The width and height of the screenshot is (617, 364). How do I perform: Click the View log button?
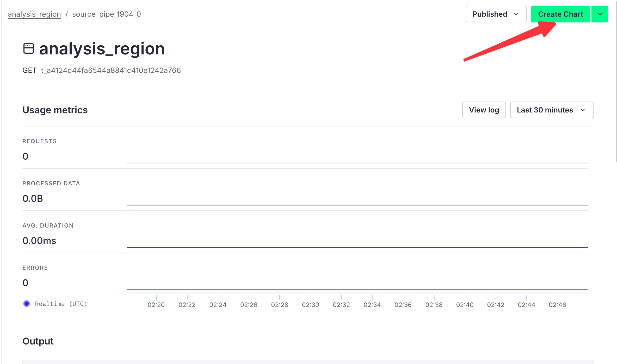(484, 110)
